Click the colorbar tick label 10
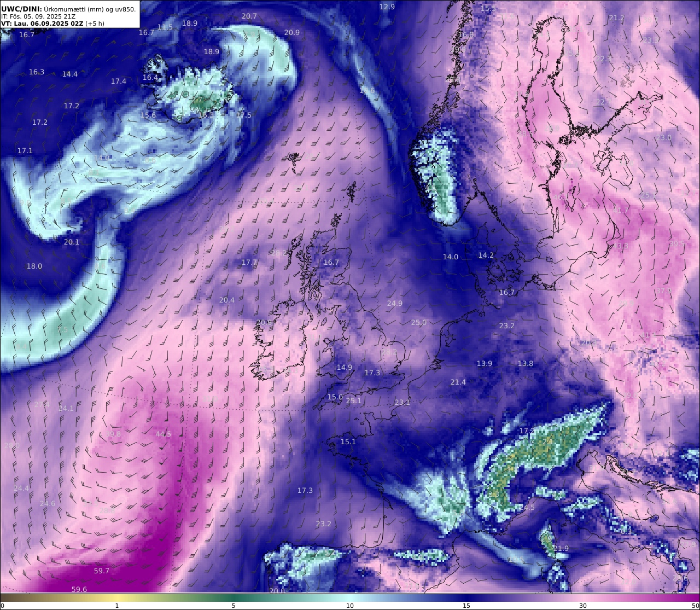700x610 pixels. 350,606
